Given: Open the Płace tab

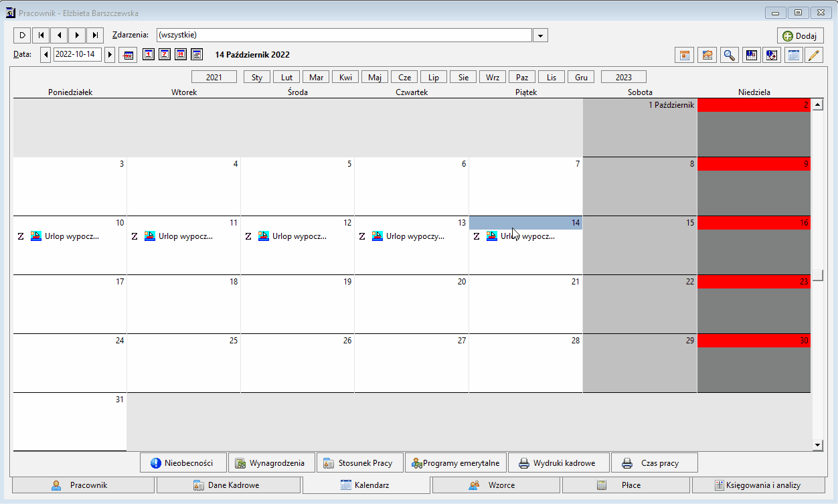Looking at the screenshot, I should point(626,485).
